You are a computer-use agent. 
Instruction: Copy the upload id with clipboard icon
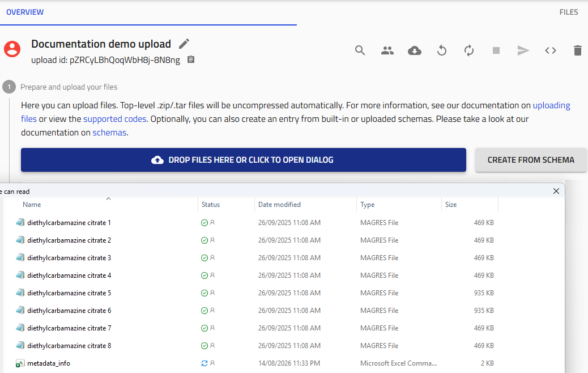pyautogui.click(x=191, y=60)
